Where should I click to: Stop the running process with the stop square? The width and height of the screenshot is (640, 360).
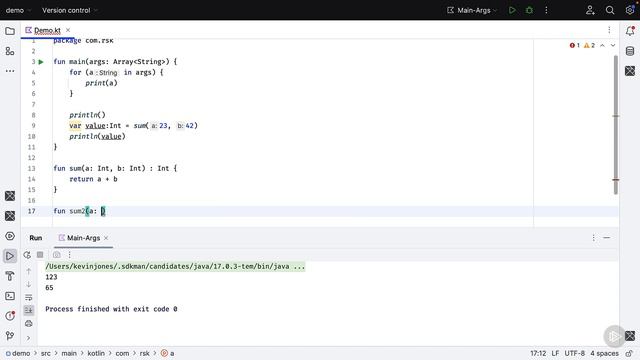coord(40,255)
